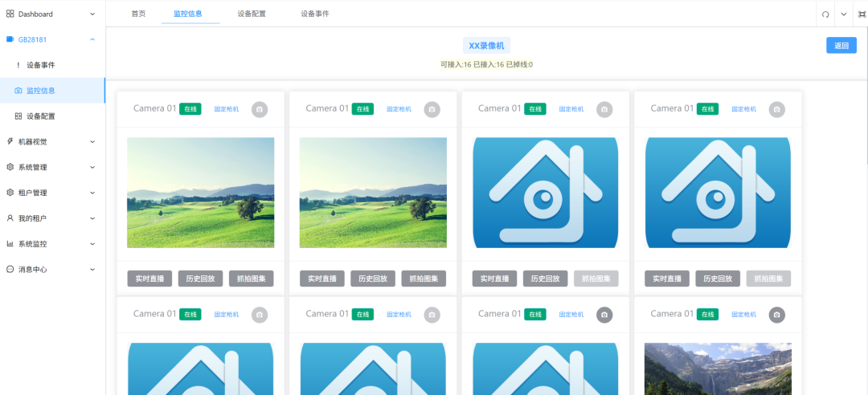Click the refresh icon in top bar
Image resolution: width=868 pixels, height=395 pixels.
coord(825,14)
